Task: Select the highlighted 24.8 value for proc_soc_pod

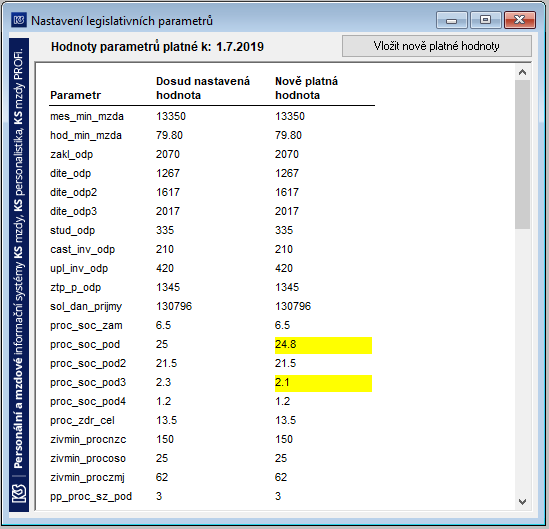Action: point(323,345)
